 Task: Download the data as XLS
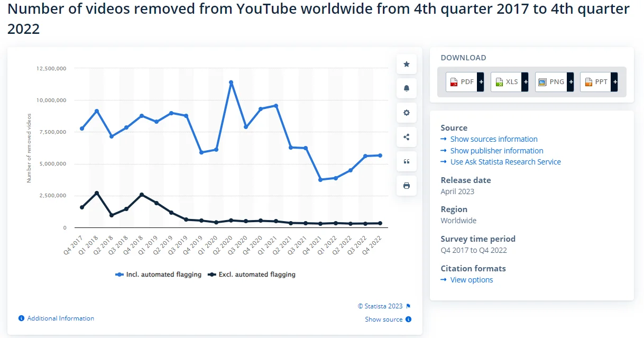(x=506, y=82)
